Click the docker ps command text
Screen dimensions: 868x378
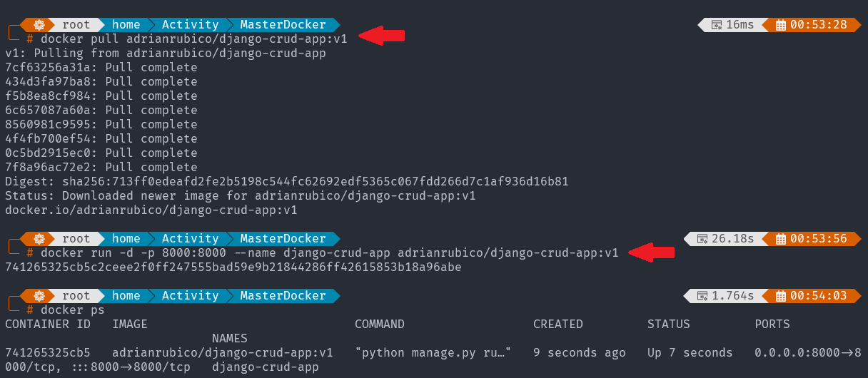[x=73, y=310]
